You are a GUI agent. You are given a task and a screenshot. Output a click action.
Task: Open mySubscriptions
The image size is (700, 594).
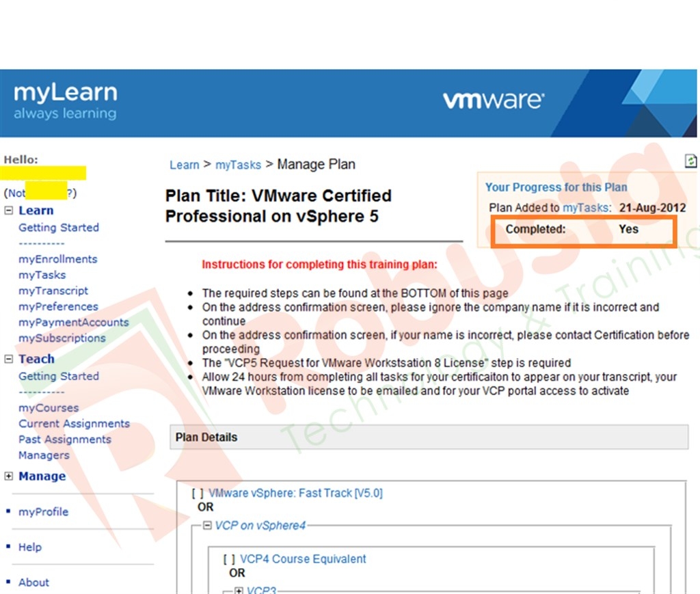pos(62,338)
